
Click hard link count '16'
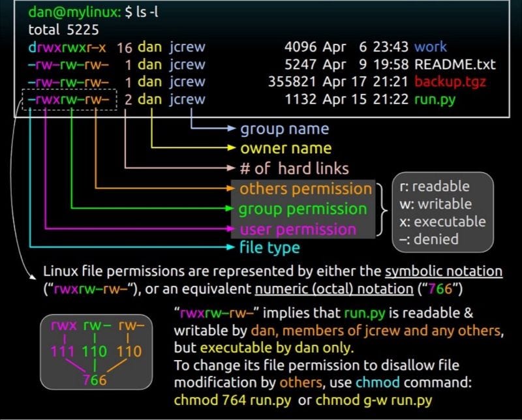click(125, 48)
